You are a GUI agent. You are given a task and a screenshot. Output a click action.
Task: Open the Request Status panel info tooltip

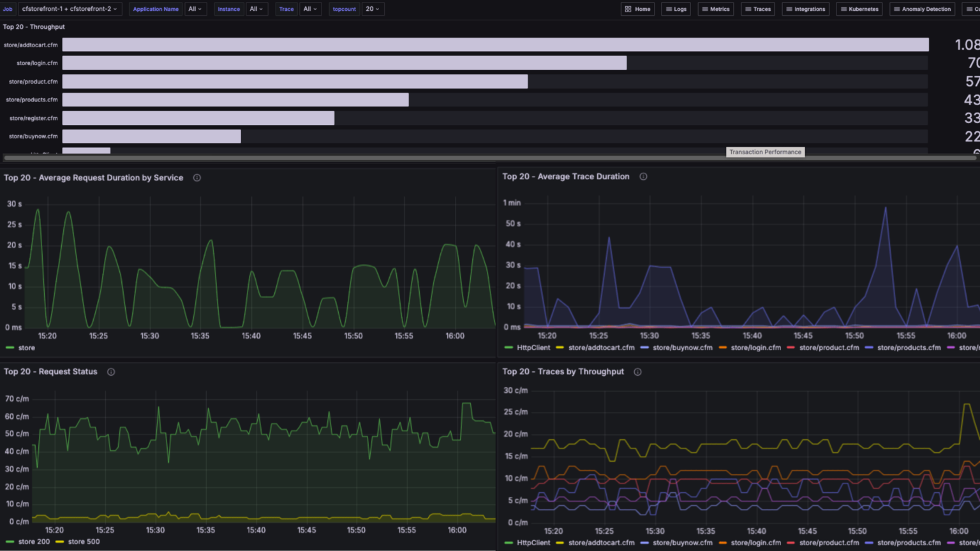coord(110,371)
